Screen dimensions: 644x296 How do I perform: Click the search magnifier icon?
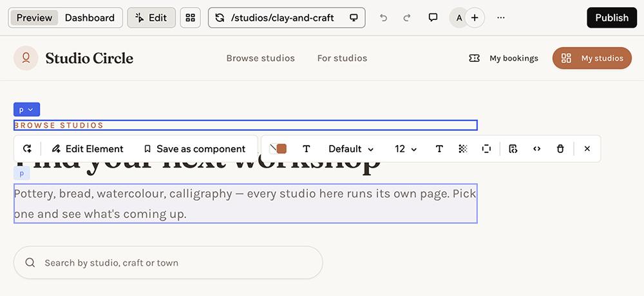click(30, 262)
